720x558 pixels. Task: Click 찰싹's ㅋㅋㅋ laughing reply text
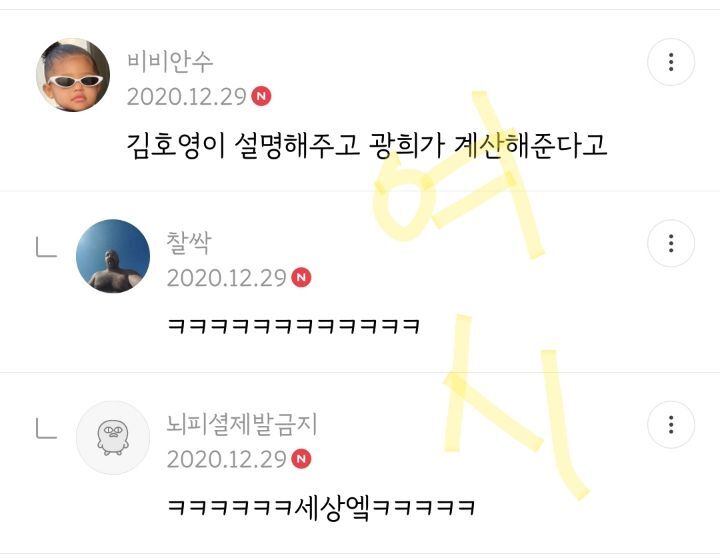(x=293, y=326)
